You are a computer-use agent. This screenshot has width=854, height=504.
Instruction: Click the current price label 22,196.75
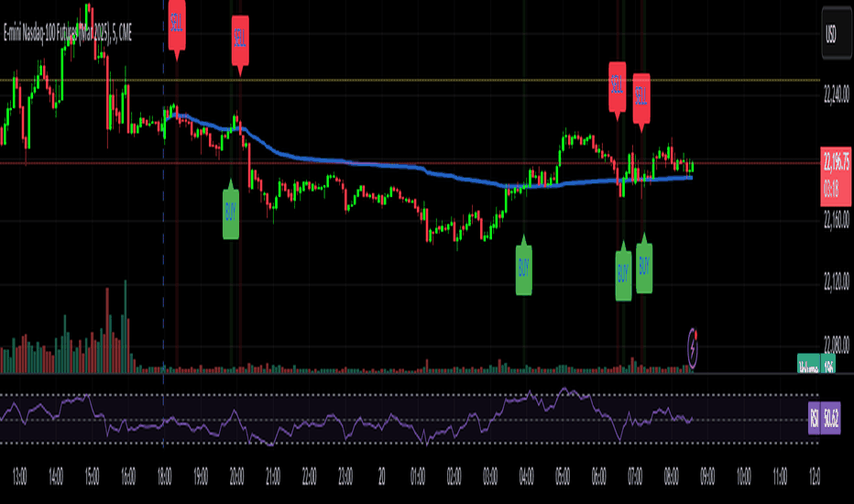[x=836, y=162]
